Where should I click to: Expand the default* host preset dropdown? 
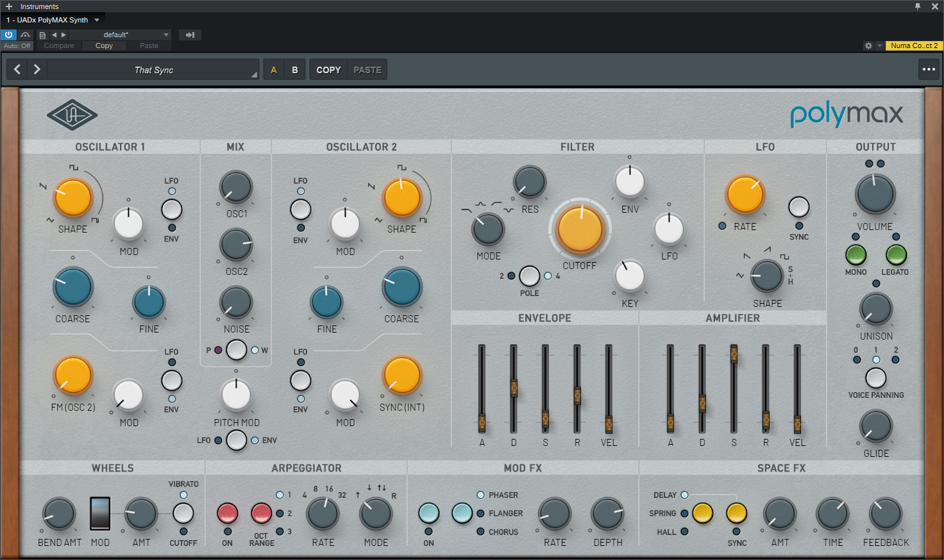click(120, 35)
